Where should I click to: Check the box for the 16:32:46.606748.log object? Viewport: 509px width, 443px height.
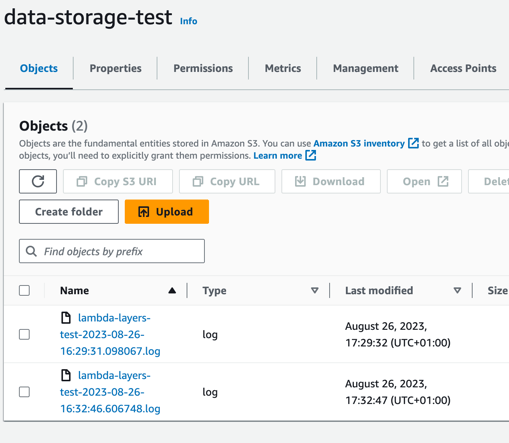24,392
